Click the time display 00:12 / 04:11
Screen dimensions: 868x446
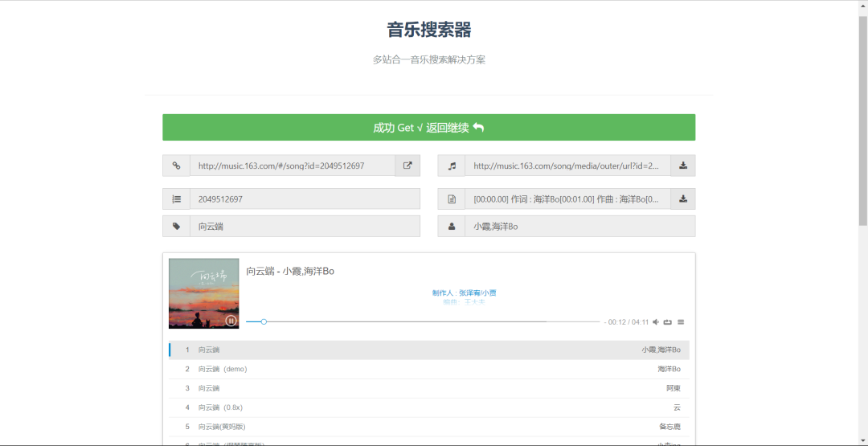click(628, 322)
